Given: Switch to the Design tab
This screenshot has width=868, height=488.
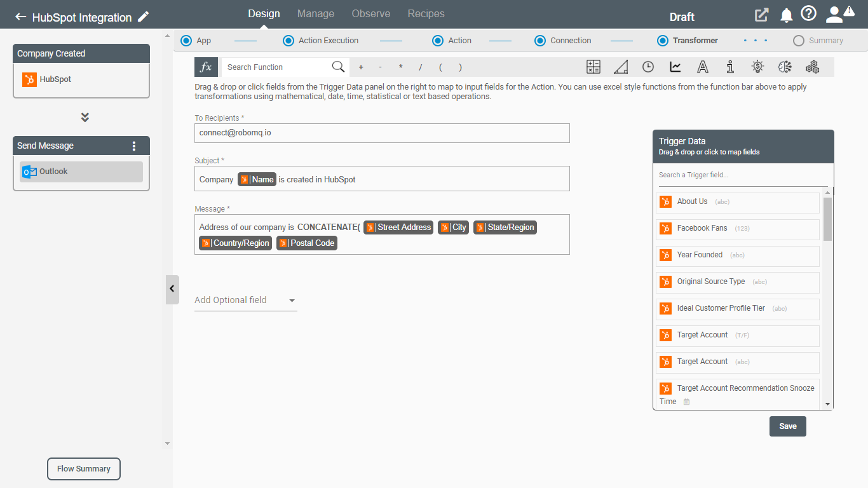Looking at the screenshot, I should pyautogui.click(x=264, y=13).
